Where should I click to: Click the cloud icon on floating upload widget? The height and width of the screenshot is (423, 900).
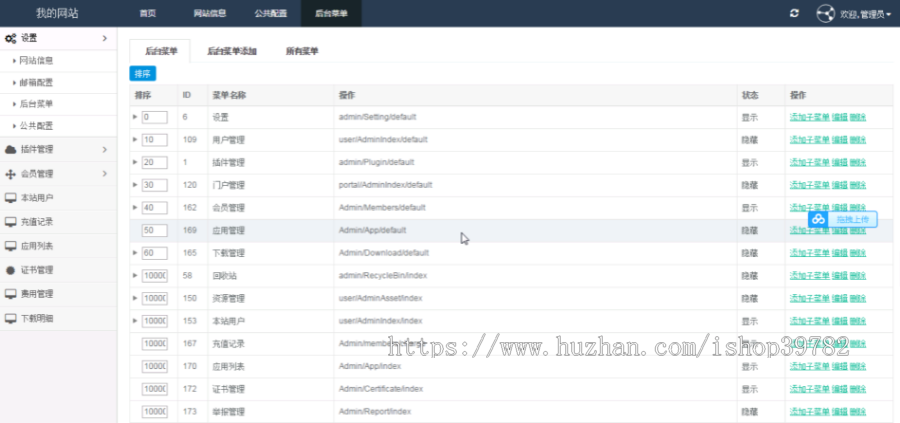coord(819,219)
